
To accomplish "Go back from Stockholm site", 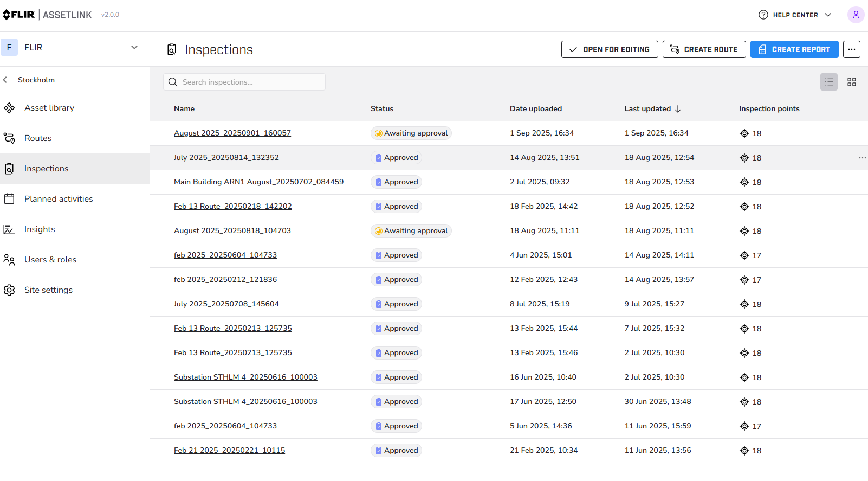I will click(x=5, y=80).
